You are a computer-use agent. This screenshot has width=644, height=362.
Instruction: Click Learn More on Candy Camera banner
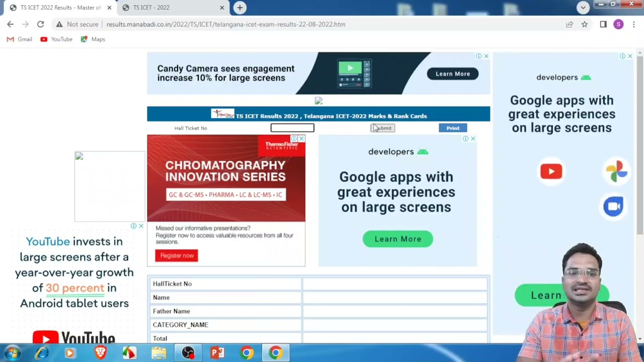453,74
